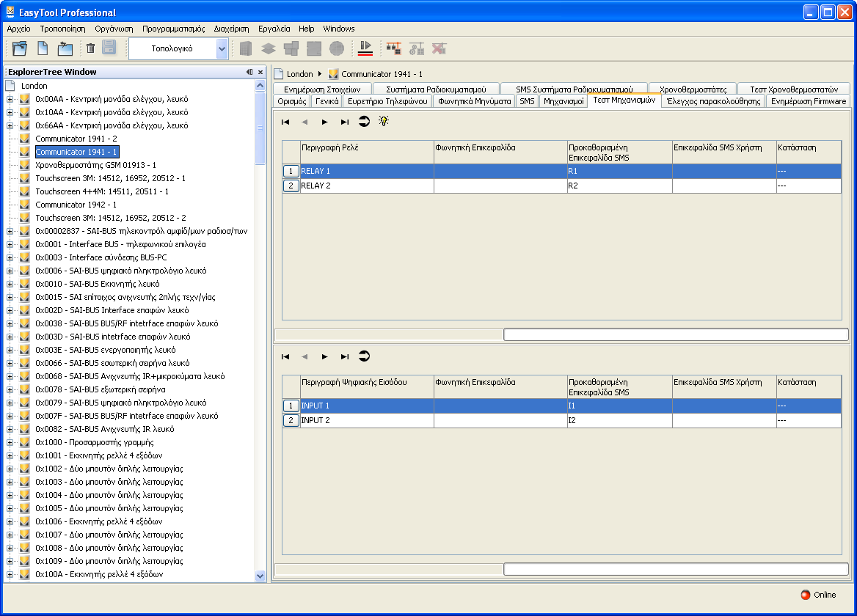Pin the ExplorerTree Window panel
The height and width of the screenshot is (616, 857).
coord(249,72)
